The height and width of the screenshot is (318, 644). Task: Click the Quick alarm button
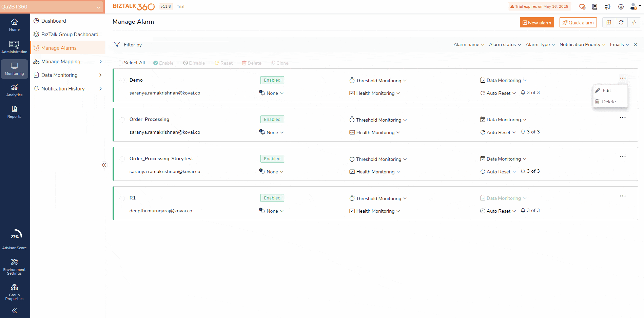[578, 22]
